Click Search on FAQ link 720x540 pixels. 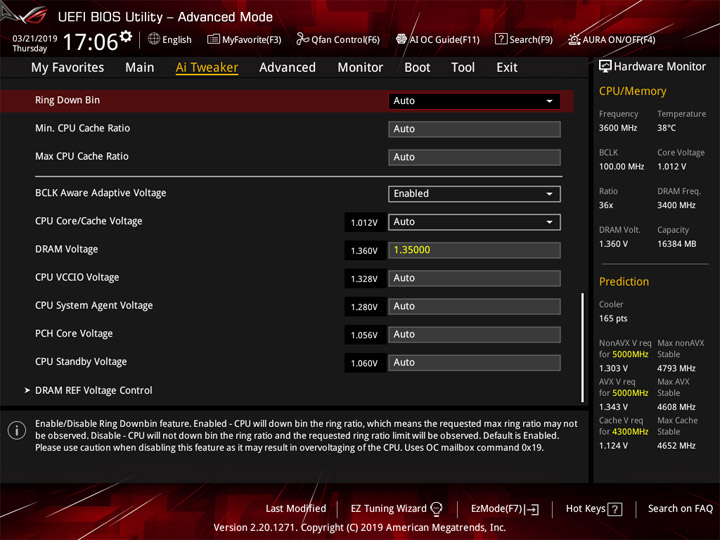(x=680, y=509)
